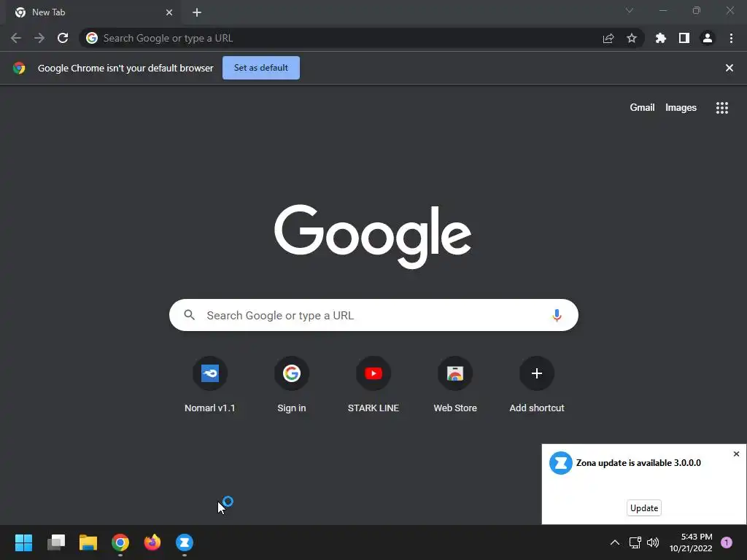Screen dimensions: 747x560
Task: Open the Sign in shortcut
Action: (292, 385)
